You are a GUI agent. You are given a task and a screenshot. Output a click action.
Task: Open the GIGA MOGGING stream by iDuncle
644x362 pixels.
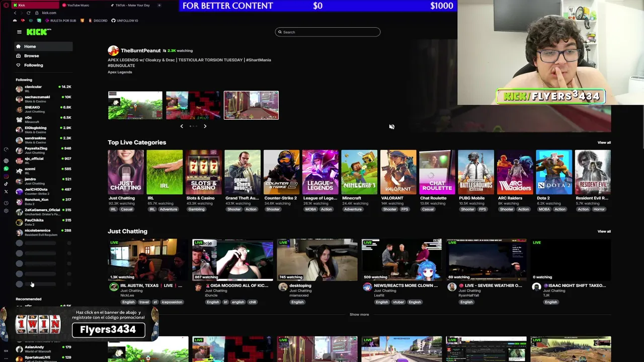(x=232, y=260)
